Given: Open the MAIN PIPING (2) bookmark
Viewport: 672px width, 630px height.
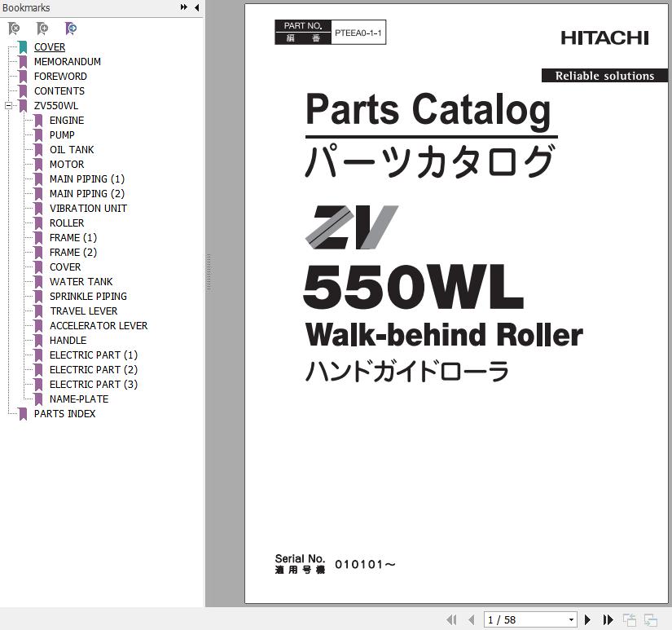Looking at the screenshot, I should (87, 194).
